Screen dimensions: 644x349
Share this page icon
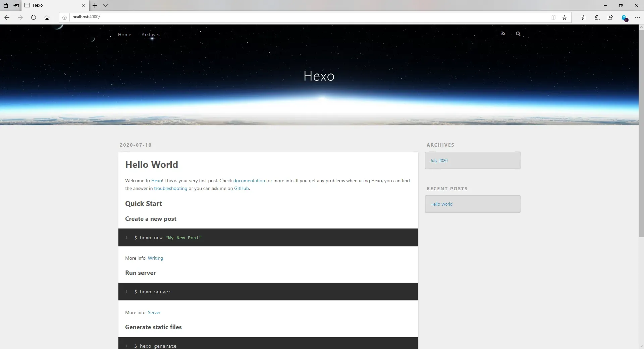[610, 17]
